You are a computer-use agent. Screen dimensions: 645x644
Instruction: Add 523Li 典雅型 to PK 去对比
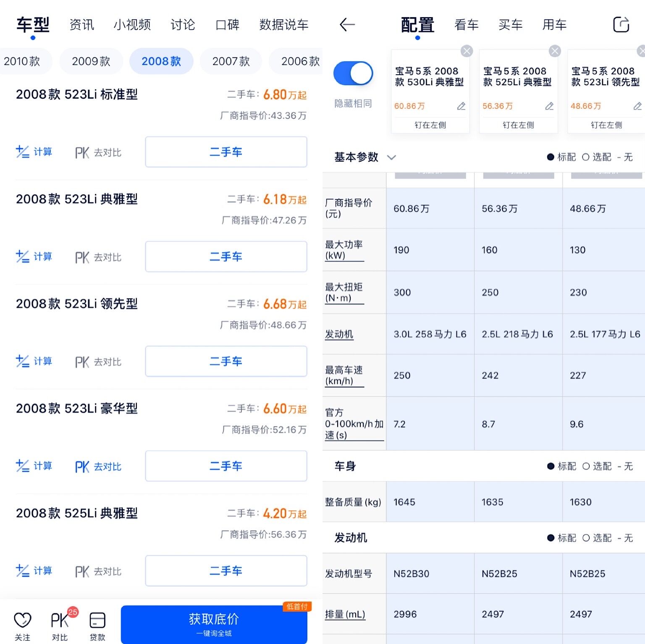pos(98,257)
